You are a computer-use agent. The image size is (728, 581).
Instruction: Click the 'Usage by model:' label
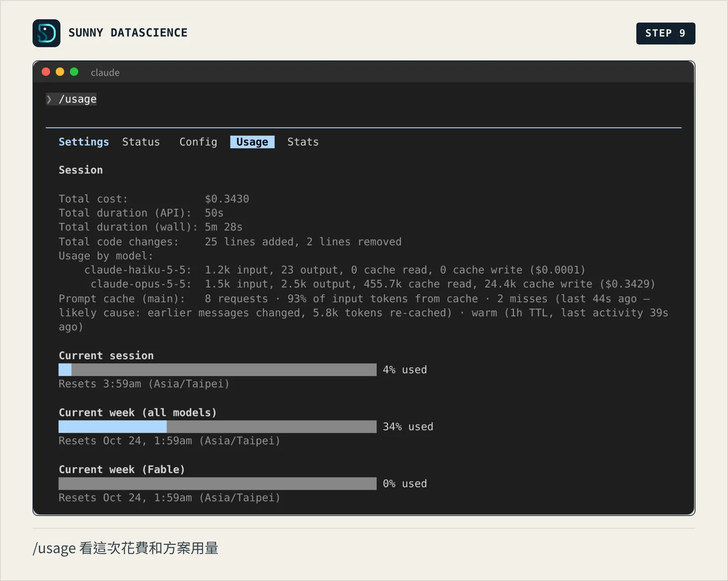[106, 256]
